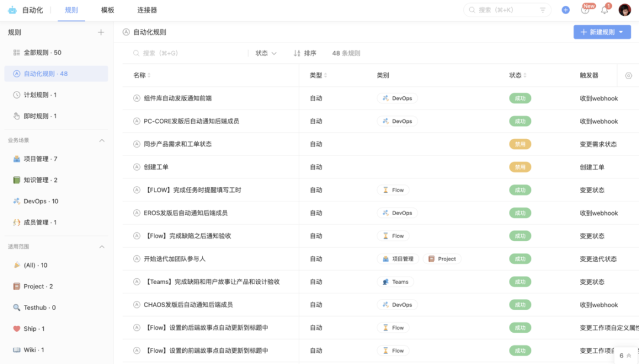Click the 自动化 robot logo icon
The image size is (639, 364).
click(x=12, y=10)
